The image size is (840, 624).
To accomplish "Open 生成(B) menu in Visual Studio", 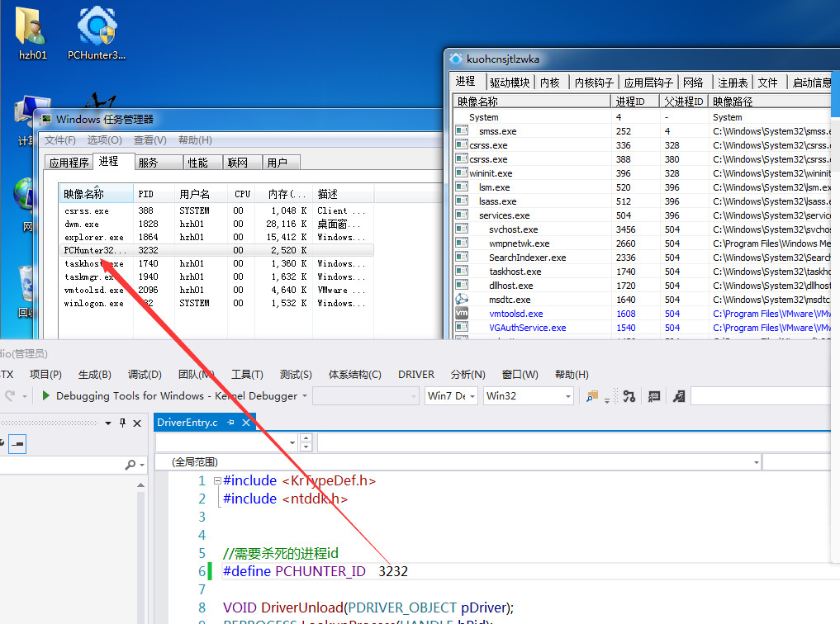I will (x=95, y=375).
